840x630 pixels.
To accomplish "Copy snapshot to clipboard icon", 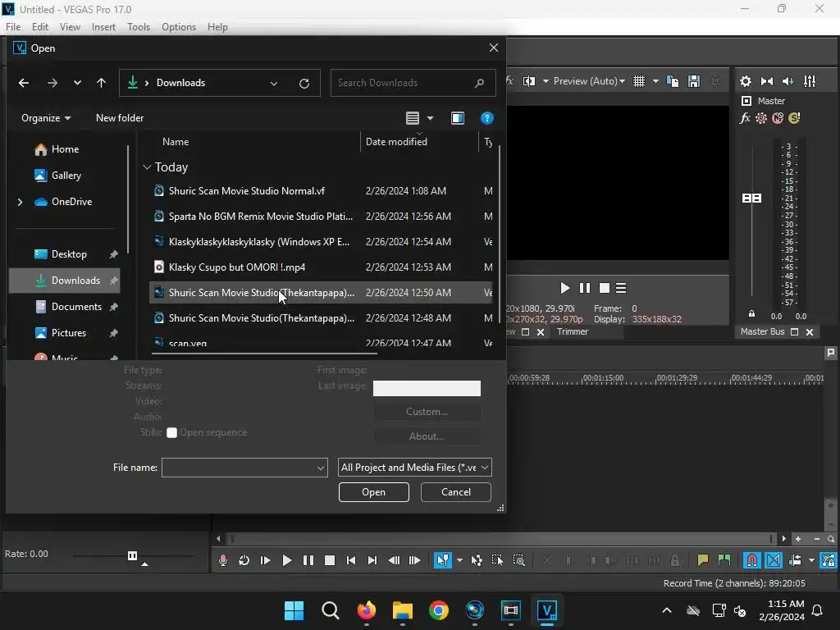I will [x=673, y=81].
